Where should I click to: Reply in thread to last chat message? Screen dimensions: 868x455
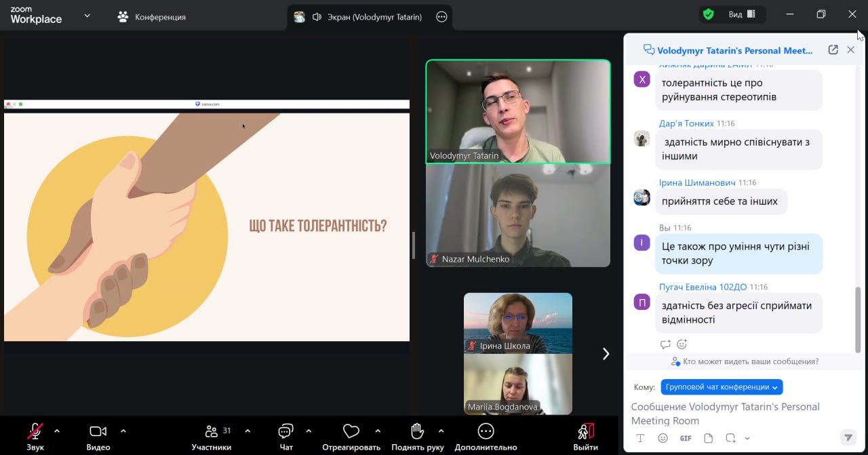(665, 344)
